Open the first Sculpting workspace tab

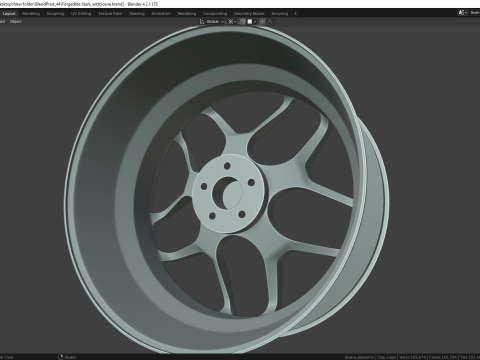coord(55,14)
